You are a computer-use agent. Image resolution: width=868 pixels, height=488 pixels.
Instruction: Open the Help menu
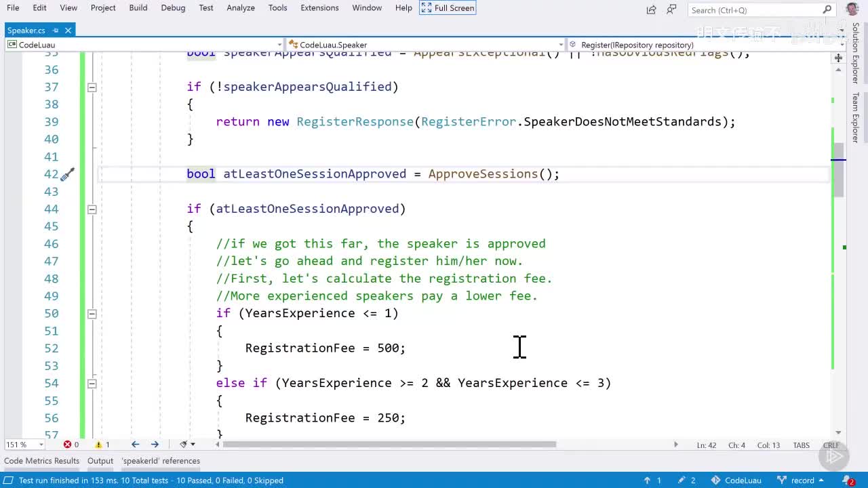[x=403, y=7]
